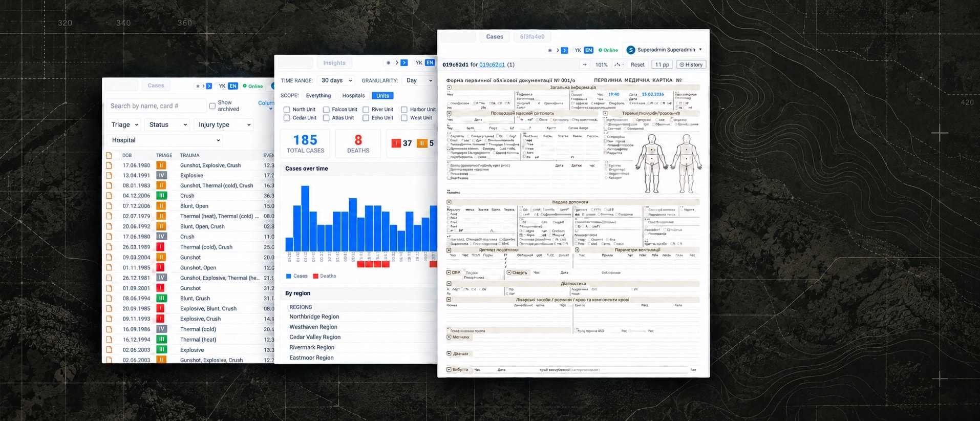Check the North Unit checkbox
The width and height of the screenshot is (980, 421).
click(287, 110)
